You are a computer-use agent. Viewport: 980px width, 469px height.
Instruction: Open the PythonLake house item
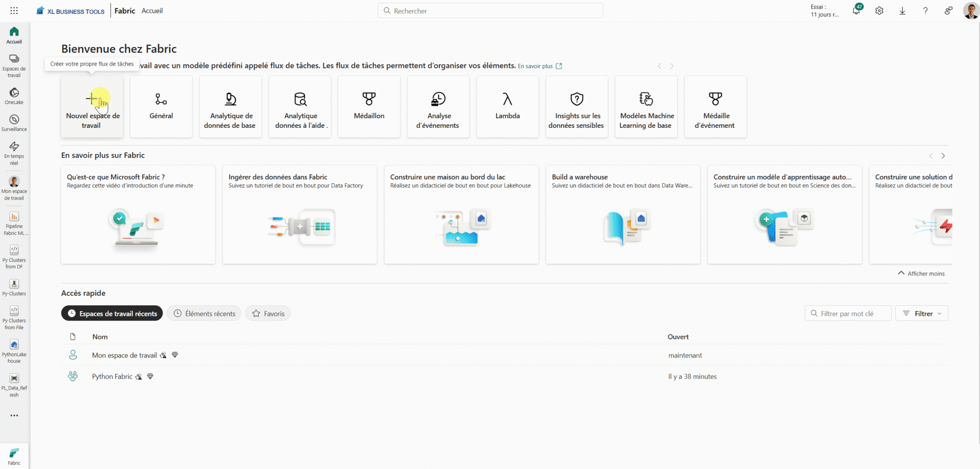[14, 348]
